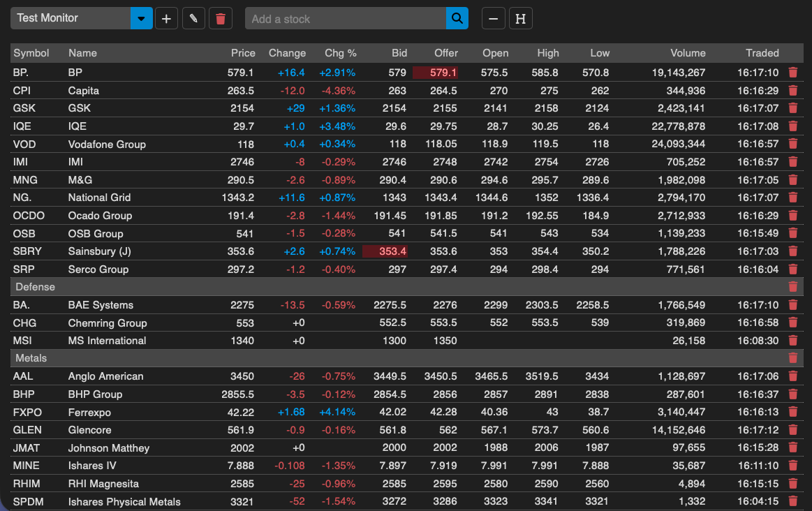Open the Sainsbury (J) stock row

tap(99, 251)
